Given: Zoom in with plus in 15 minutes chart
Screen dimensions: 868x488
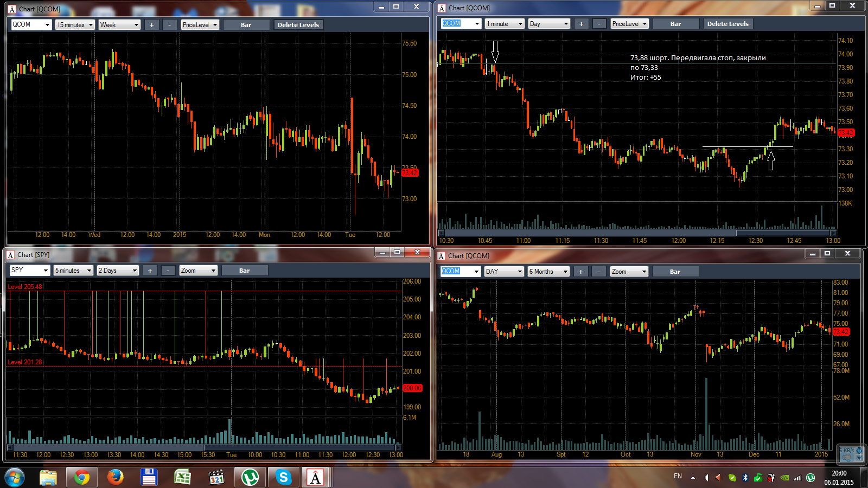Looking at the screenshot, I should (x=151, y=25).
